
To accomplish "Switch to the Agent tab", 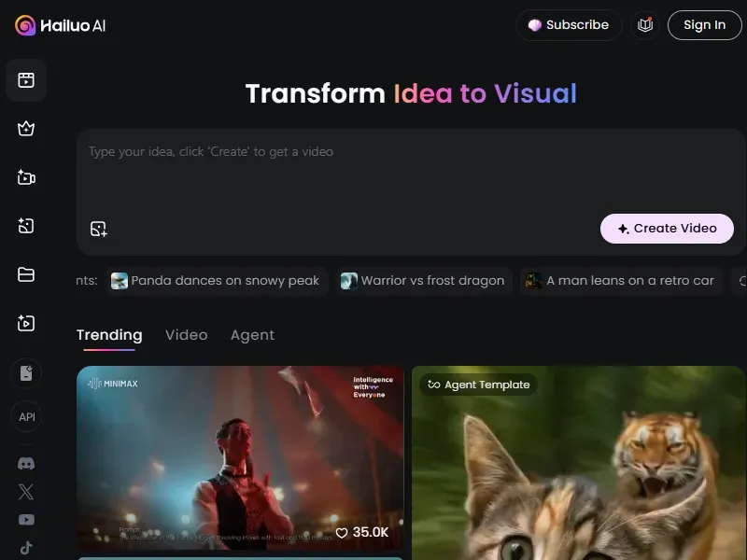I will (252, 335).
